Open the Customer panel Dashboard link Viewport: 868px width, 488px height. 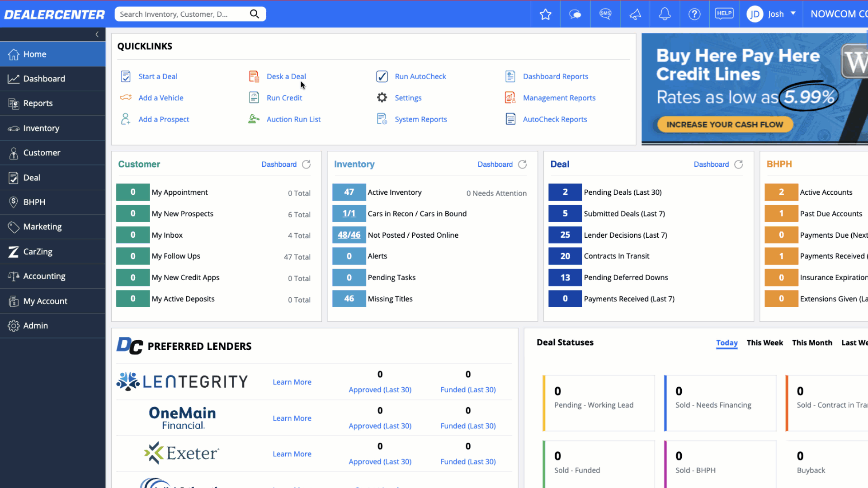pyautogui.click(x=279, y=164)
